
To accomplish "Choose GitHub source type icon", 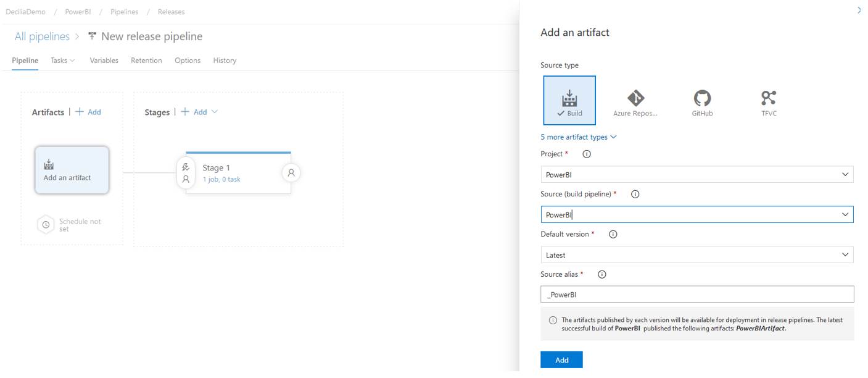I will pyautogui.click(x=702, y=98).
